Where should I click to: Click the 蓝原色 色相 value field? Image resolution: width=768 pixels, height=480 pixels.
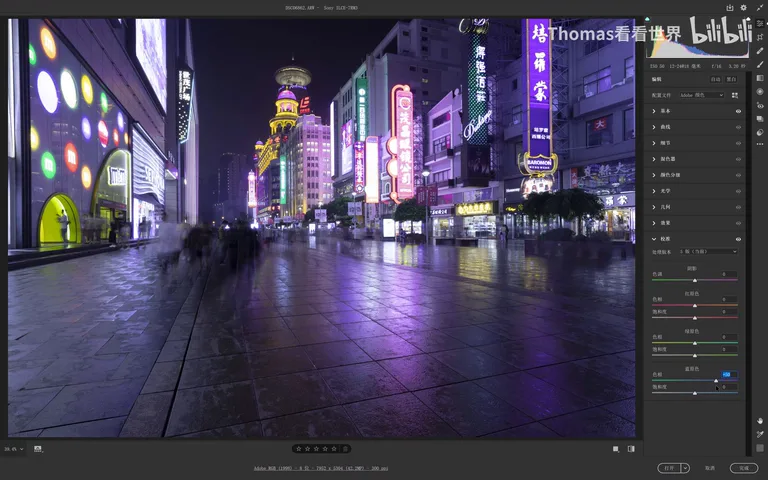(729, 375)
